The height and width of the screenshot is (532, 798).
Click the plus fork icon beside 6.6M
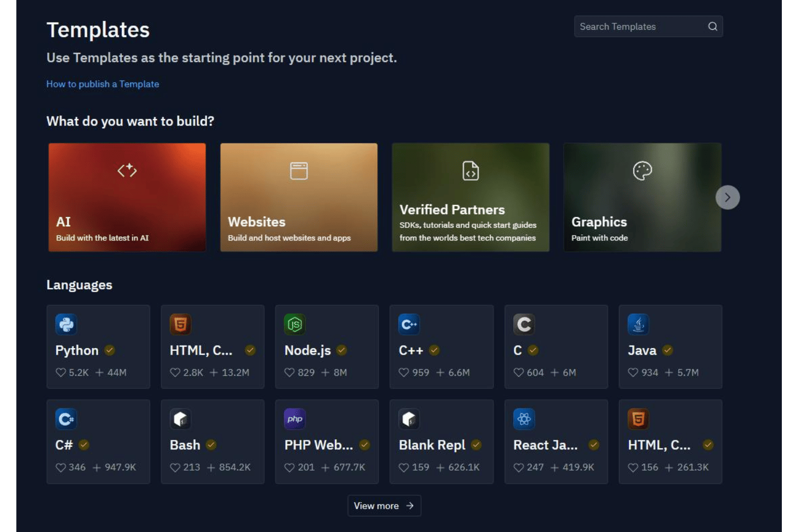pos(441,372)
